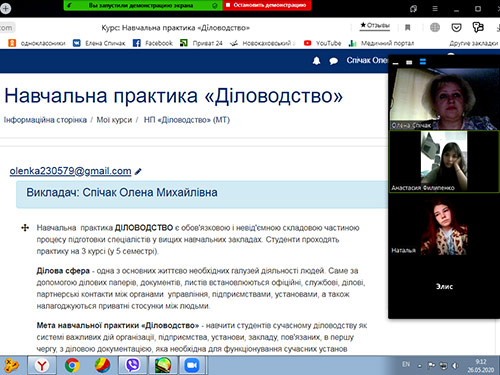The width and height of the screenshot is (500, 375).
Task: Click bold word ДІЛОВОДСТВО in first paragraph
Action: (144, 228)
